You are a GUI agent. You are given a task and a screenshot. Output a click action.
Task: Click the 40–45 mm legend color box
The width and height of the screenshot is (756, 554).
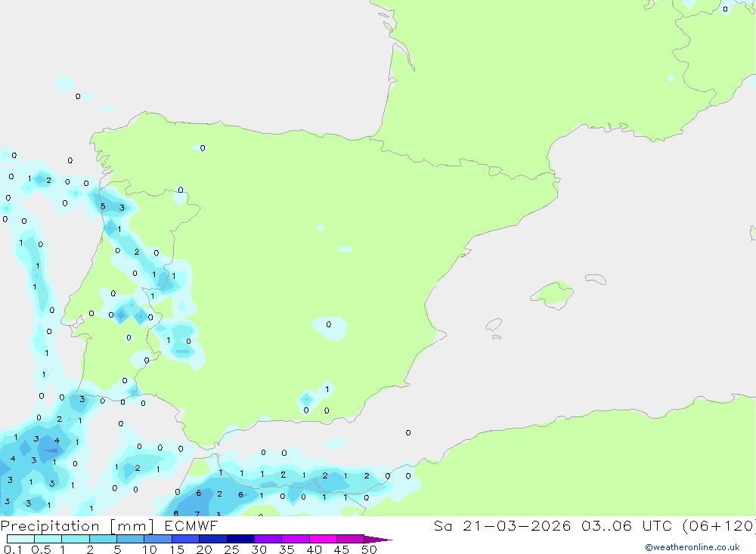coord(323,539)
